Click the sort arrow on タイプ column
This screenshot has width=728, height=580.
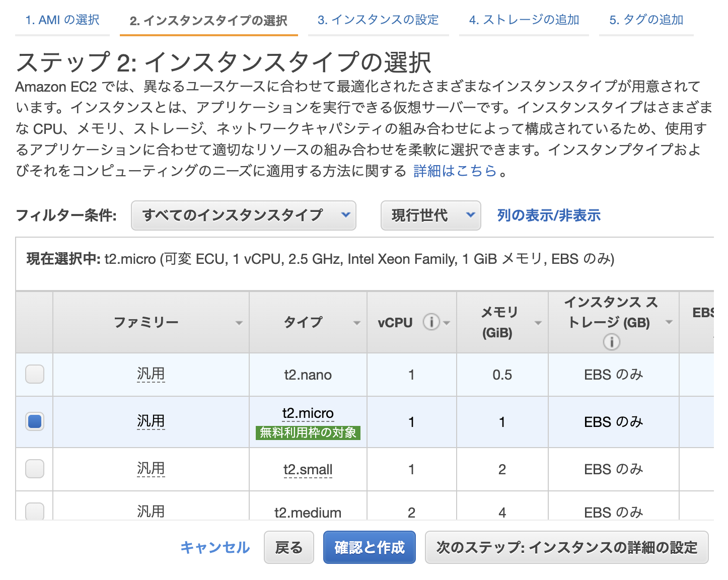click(356, 322)
